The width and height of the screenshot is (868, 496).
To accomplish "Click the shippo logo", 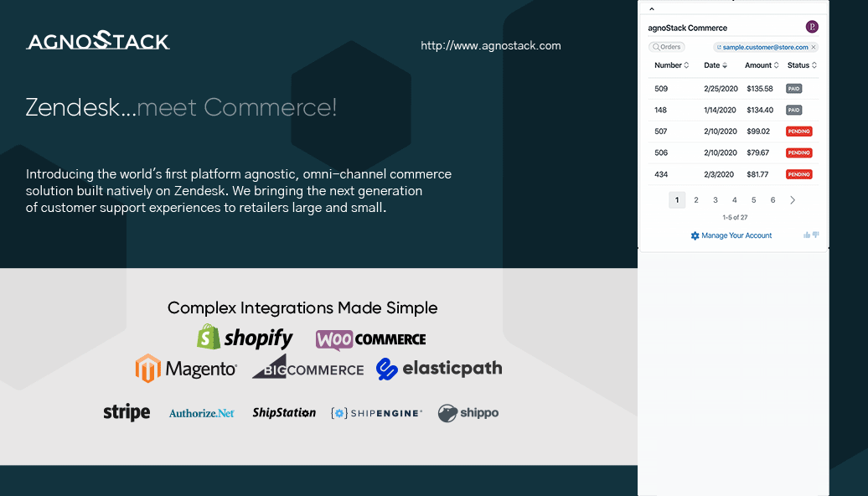I will coord(468,413).
